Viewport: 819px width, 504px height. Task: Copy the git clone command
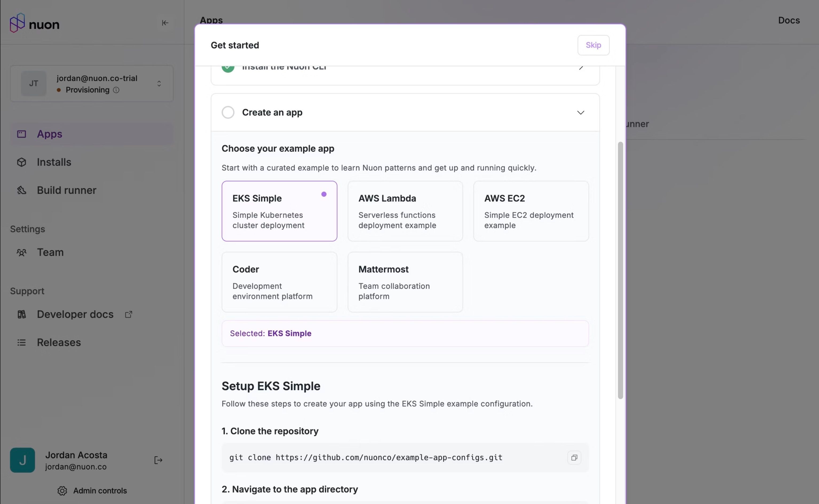(x=574, y=458)
